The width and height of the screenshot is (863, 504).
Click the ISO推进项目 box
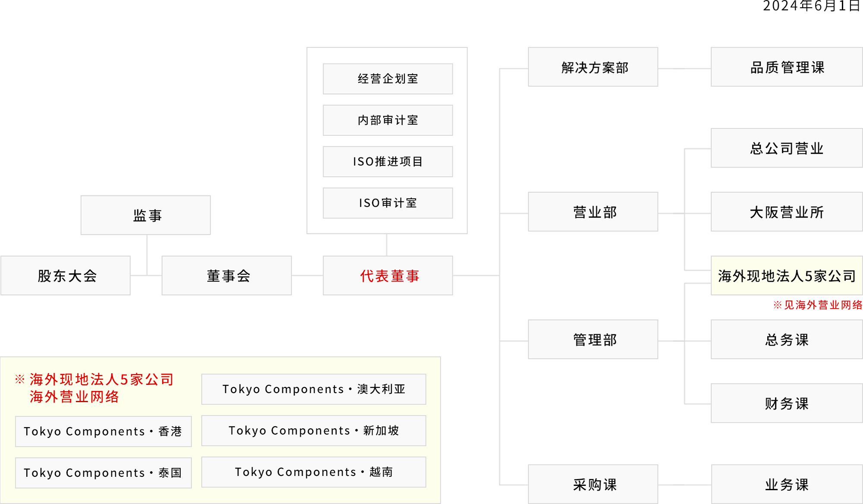tap(388, 162)
